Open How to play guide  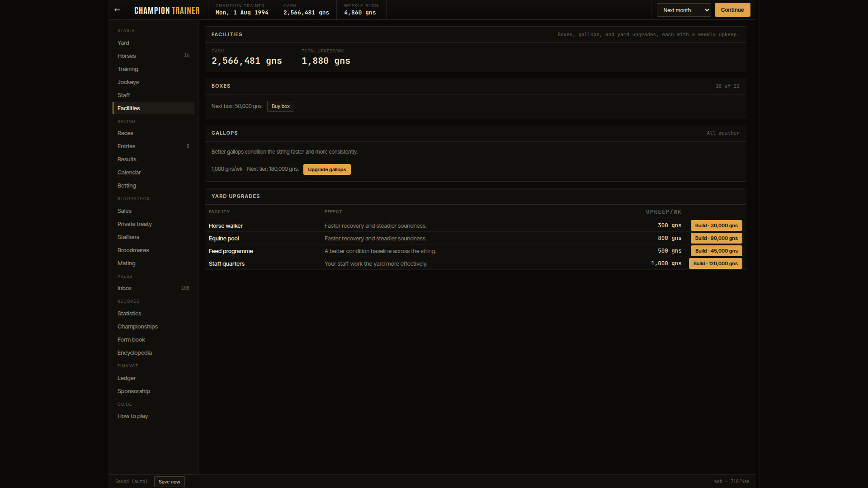(x=154, y=416)
